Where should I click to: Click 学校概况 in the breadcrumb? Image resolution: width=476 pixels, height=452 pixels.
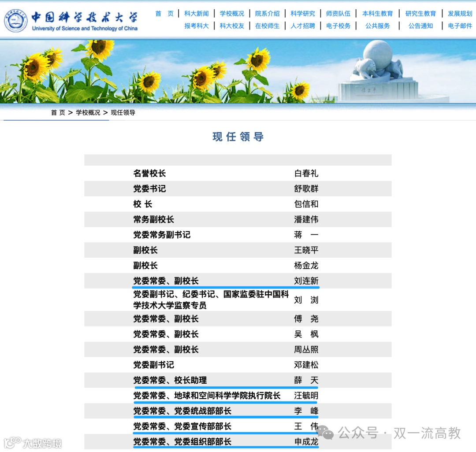coord(88,112)
